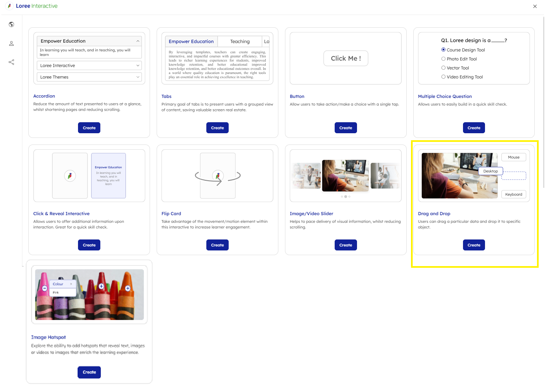The height and width of the screenshot is (392, 549).
Task: Click Create button under Image Hotspot
Action: tap(89, 372)
